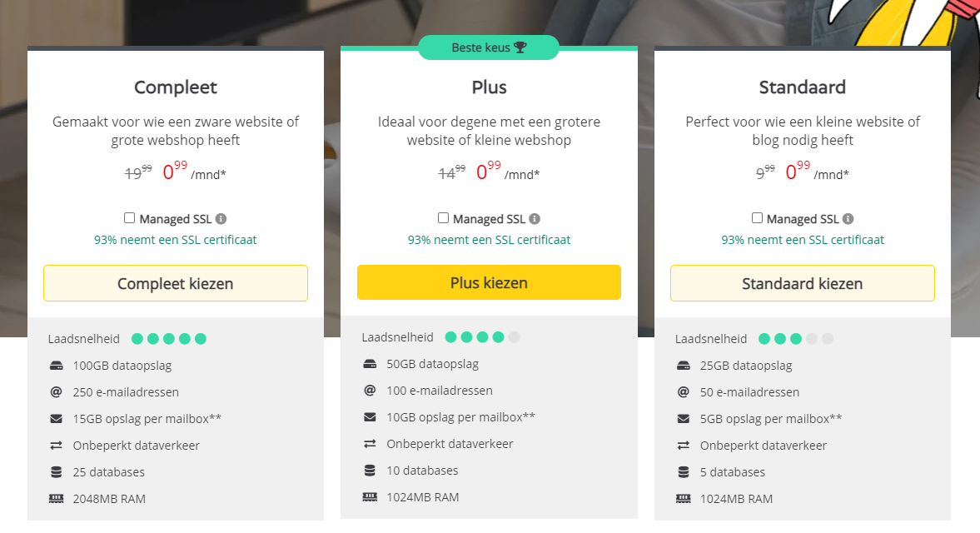
Task: Click the transfer arrows icon in Plus plan
Action: click(370, 444)
